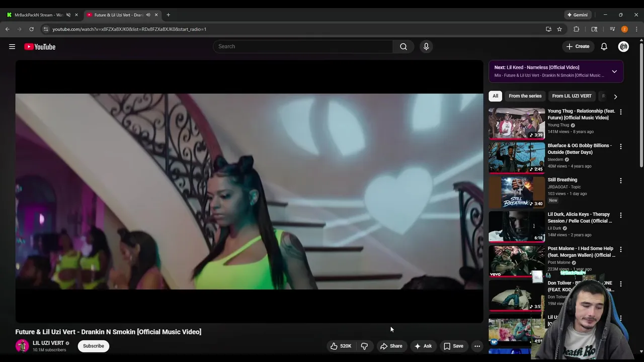Viewport: 644px width, 362px height.
Task: Click the Create button
Action: pyautogui.click(x=578, y=46)
